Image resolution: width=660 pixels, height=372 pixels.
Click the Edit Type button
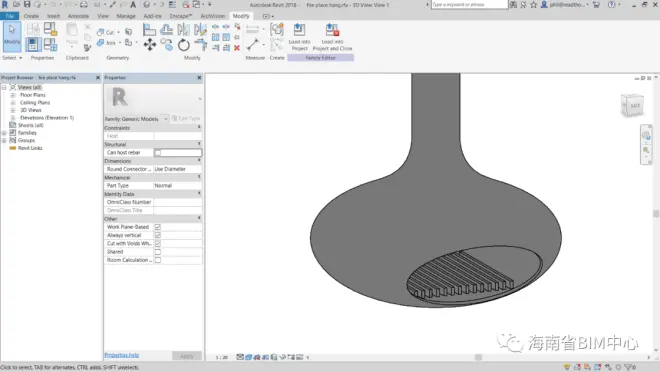click(186, 119)
